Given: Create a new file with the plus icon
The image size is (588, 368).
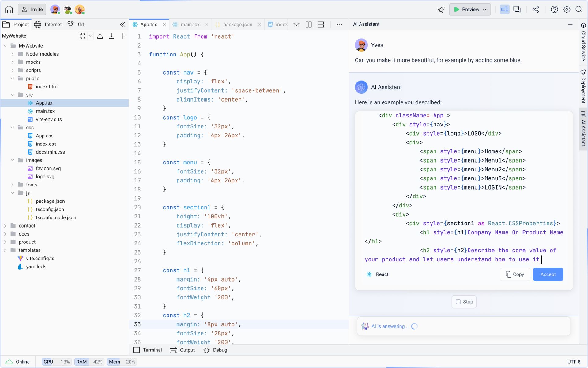Looking at the screenshot, I should 123,36.
